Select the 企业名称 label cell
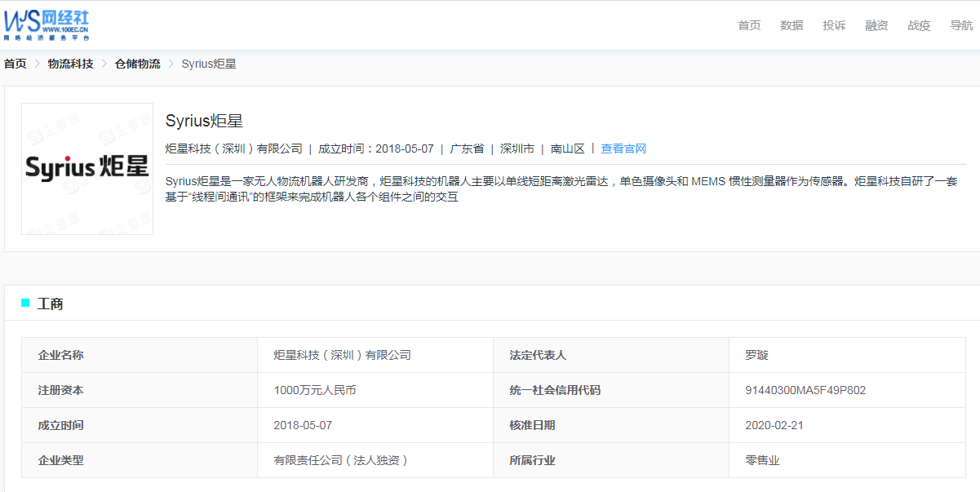Viewport: 980px width, 492px height. (140, 355)
